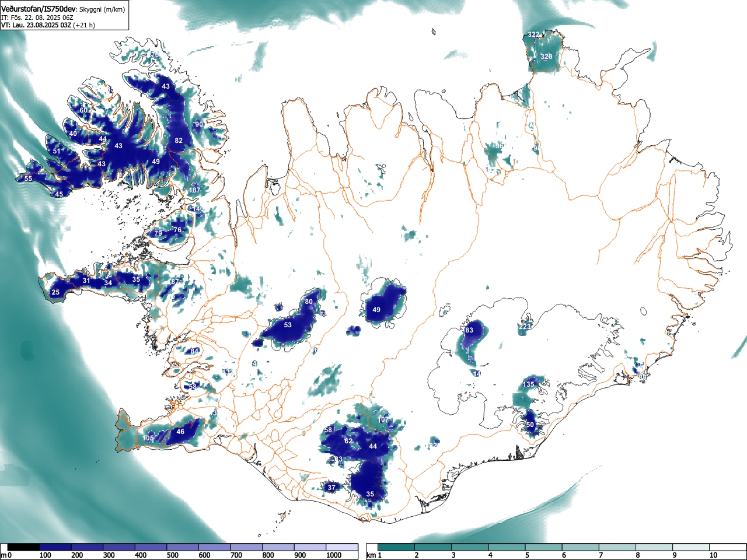
Task: Click the value 34 on the map
Action: (x=108, y=283)
